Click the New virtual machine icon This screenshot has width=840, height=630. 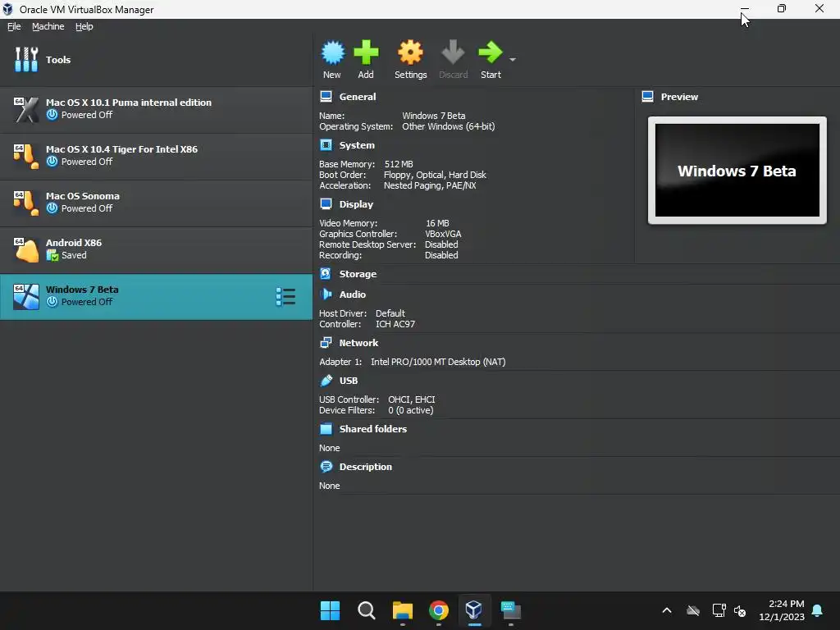pyautogui.click(x=333, y=52)
